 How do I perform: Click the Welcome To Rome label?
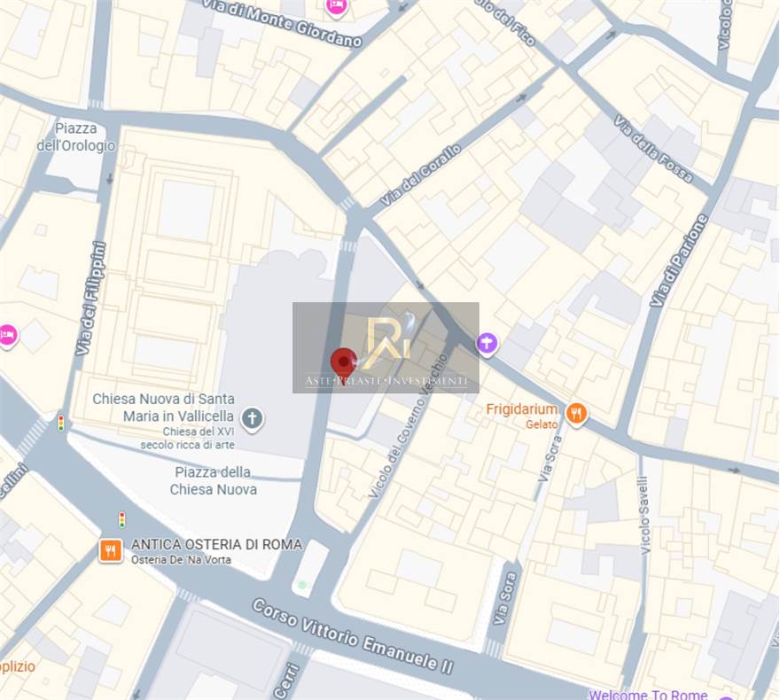[x=648, y=694]
